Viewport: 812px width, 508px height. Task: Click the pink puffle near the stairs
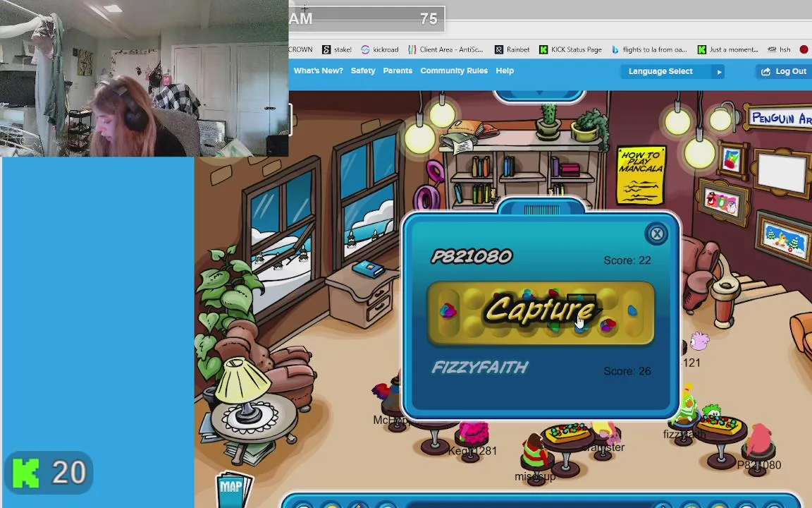point(700,341)
